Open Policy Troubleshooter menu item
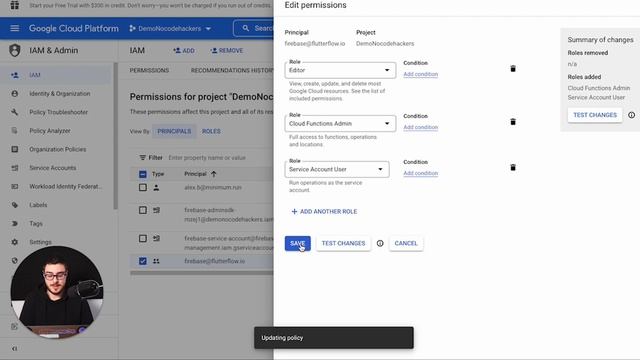The height and width of the screenshot is (360, 640). (58, 112)
